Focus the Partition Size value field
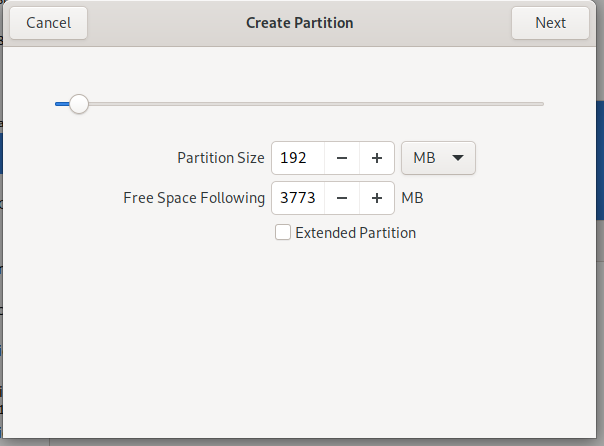The height and width of the screenshot is (446, 604). (x=298, y=158)
